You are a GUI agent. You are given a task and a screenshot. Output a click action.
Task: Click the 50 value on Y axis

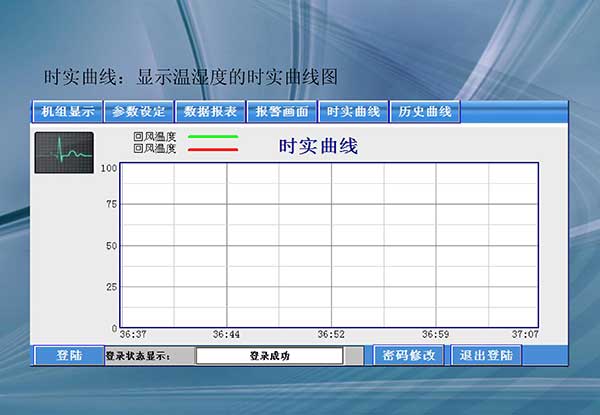click(111, 246)
